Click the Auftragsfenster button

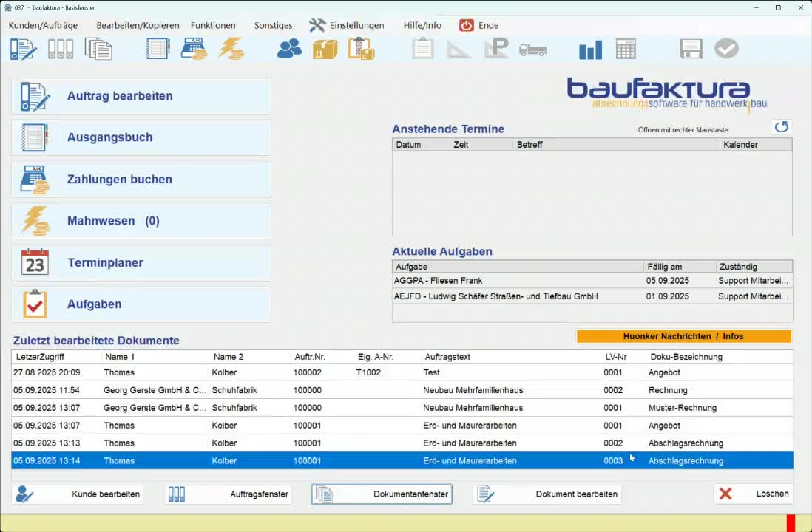pyautogui.click(x=229, y=494)
